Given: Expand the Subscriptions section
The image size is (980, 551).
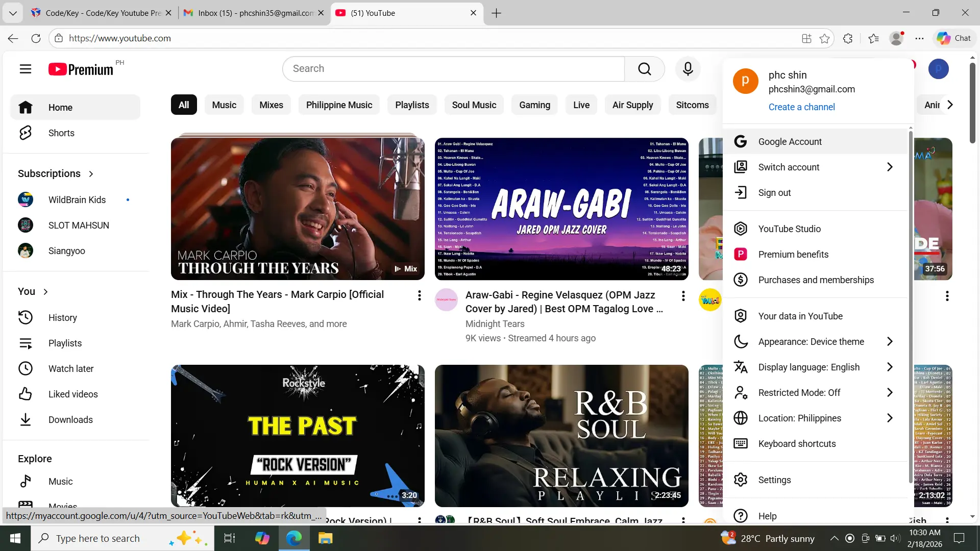Looking at the screenshot, I should (x=56, y=174).
